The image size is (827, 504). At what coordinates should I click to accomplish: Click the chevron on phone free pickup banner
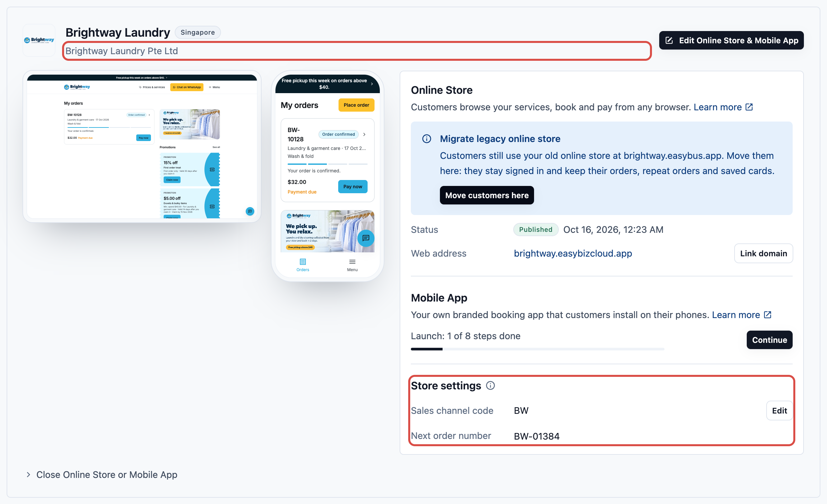pos(372,84)
